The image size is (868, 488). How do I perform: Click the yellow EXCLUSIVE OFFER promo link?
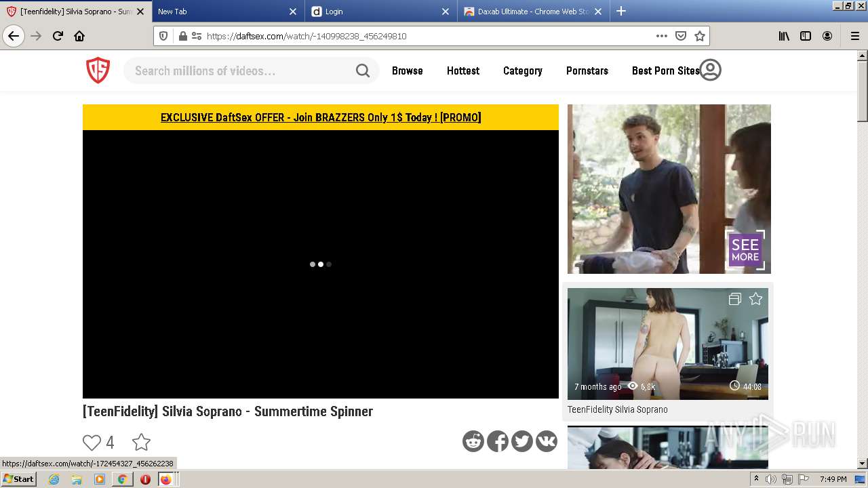click(x=321, y=117)
